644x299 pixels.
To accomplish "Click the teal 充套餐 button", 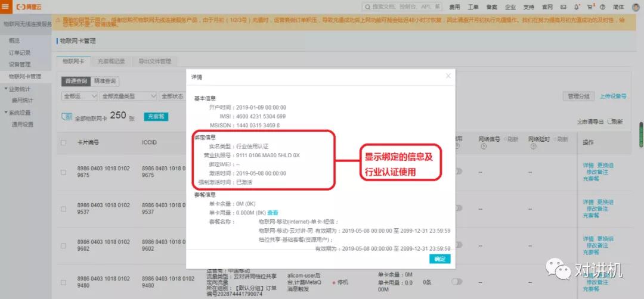I will [x=156, y=117].
